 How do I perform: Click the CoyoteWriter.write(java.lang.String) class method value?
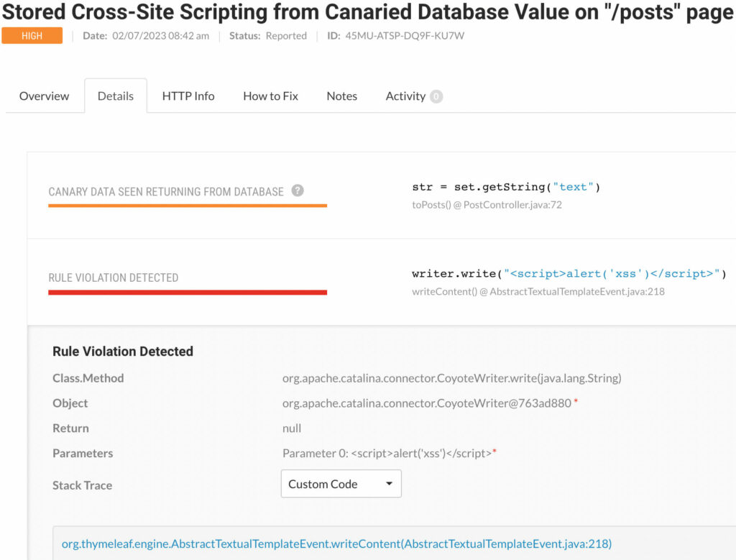[x=452, y=378]
